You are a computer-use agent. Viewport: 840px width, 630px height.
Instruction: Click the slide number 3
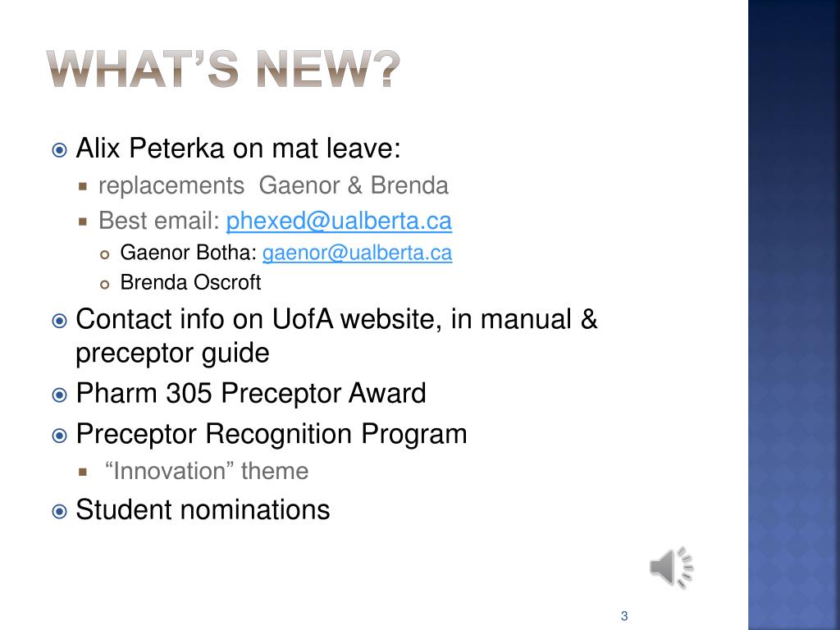coord(624,616)
